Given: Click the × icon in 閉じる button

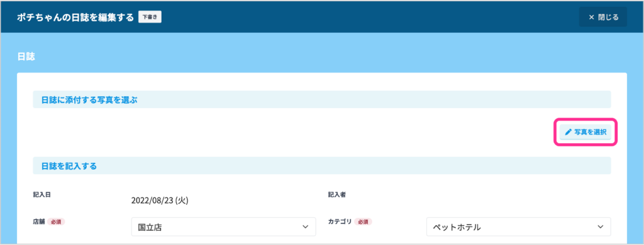Looking at the screenshot, I should [591, 17].
